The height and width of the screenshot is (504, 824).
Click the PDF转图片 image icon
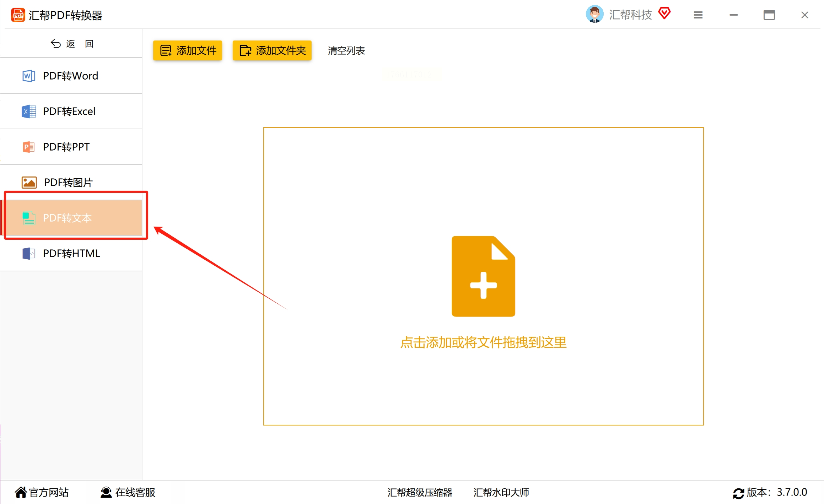[29, 182]
